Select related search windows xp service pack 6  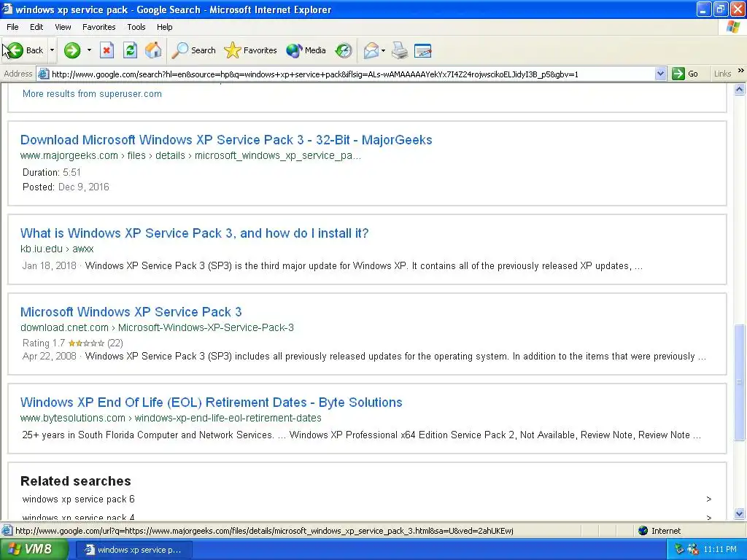pyautogui.click(x=79, y=499)
